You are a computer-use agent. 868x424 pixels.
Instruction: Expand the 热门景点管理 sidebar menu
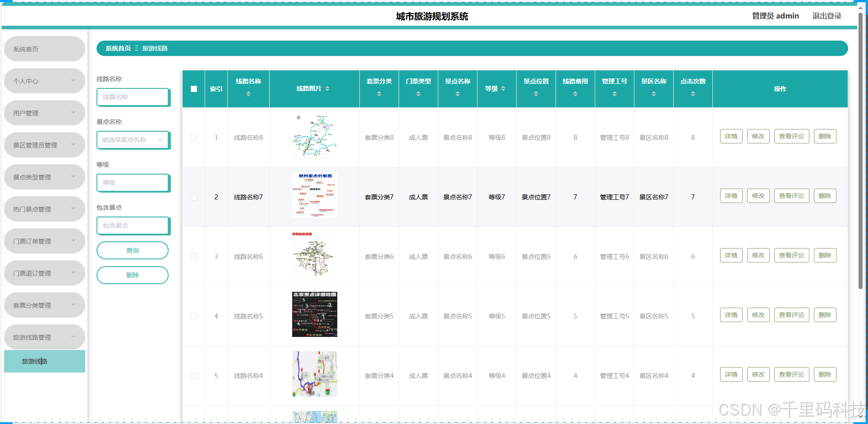[x=45, y=209]
